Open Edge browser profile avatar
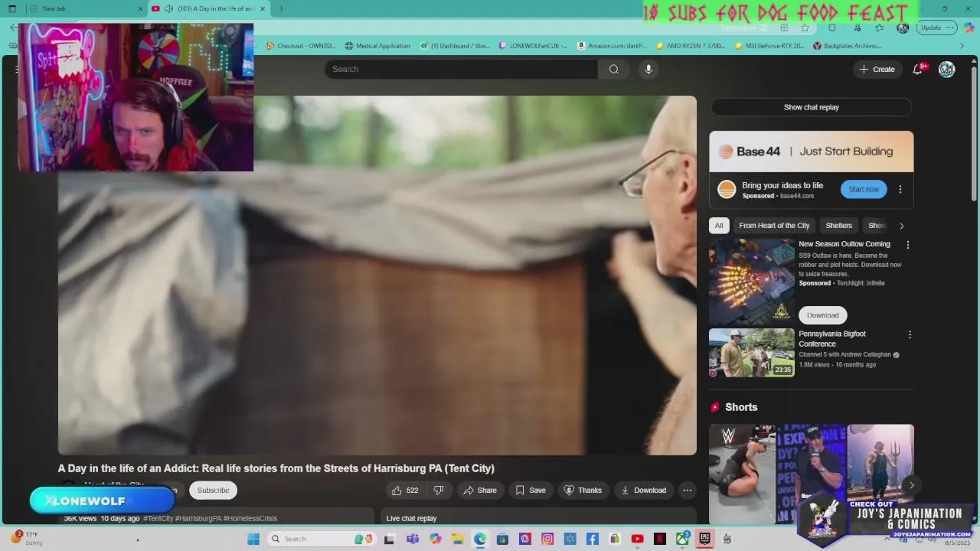980x551 pixels. (903, 28)
